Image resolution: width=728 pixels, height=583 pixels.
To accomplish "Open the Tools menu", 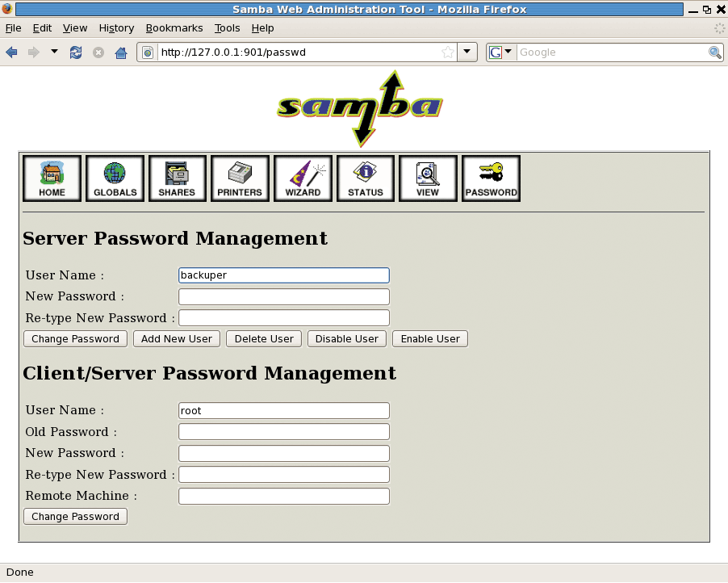I will click(x=227, y=28).
